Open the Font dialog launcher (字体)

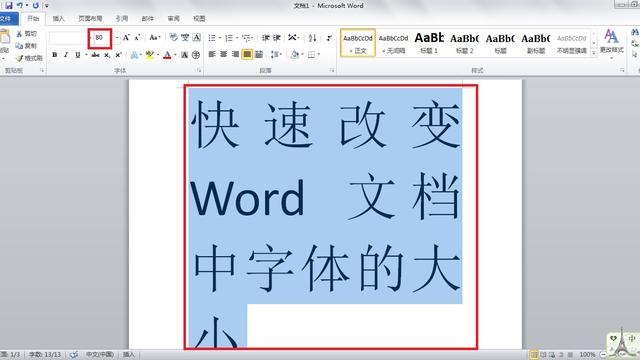tap(199, 71)
